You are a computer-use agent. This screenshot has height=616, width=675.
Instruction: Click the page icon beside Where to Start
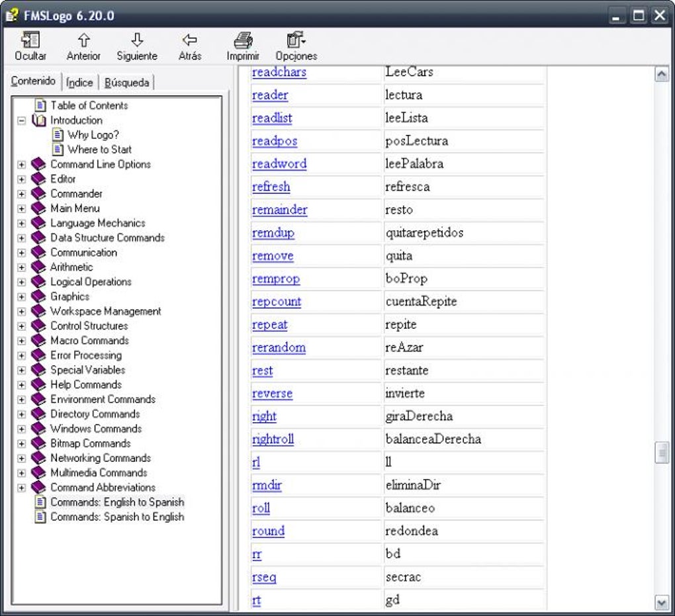pos(58,150)
